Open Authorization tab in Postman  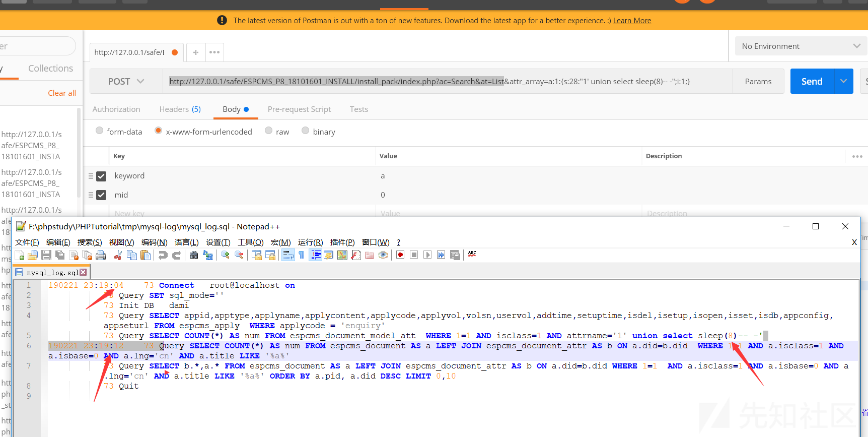click(116, 109)
